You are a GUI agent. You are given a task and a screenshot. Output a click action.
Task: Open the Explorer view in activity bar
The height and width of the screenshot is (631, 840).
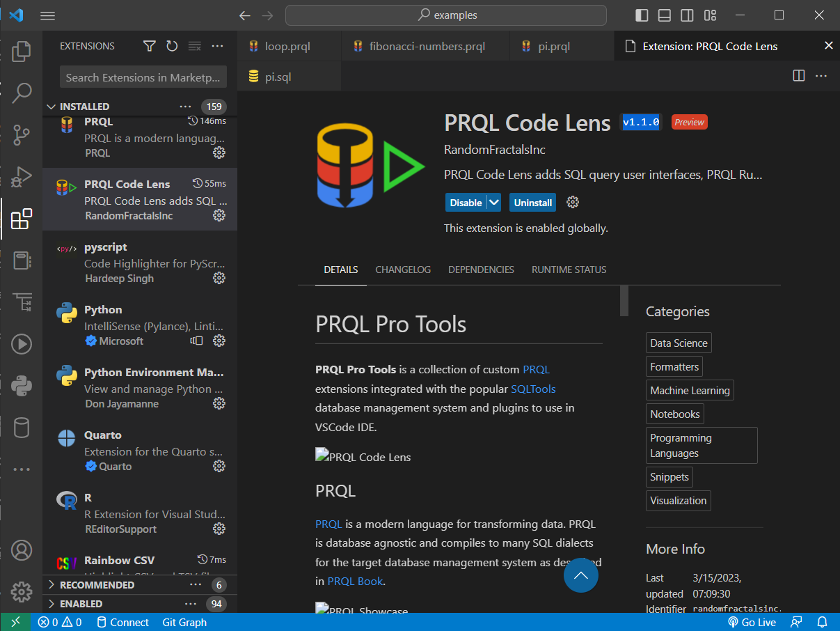[22, 50]
